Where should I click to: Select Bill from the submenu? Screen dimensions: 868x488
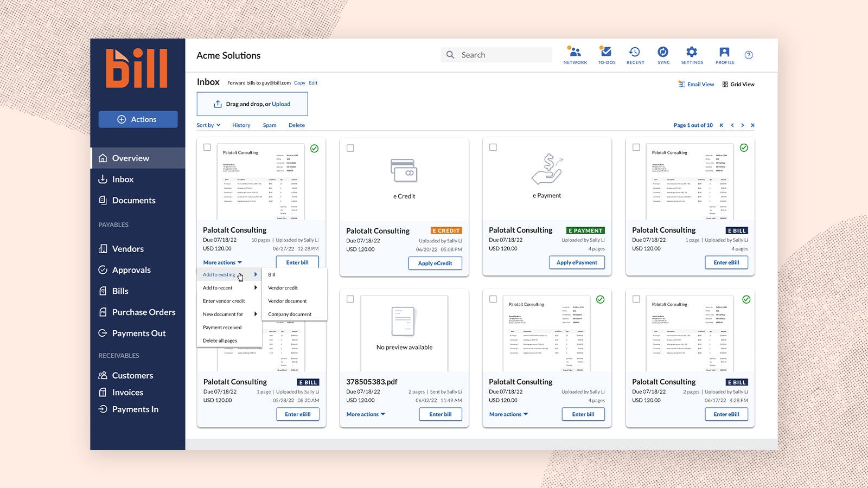point(295,275)
